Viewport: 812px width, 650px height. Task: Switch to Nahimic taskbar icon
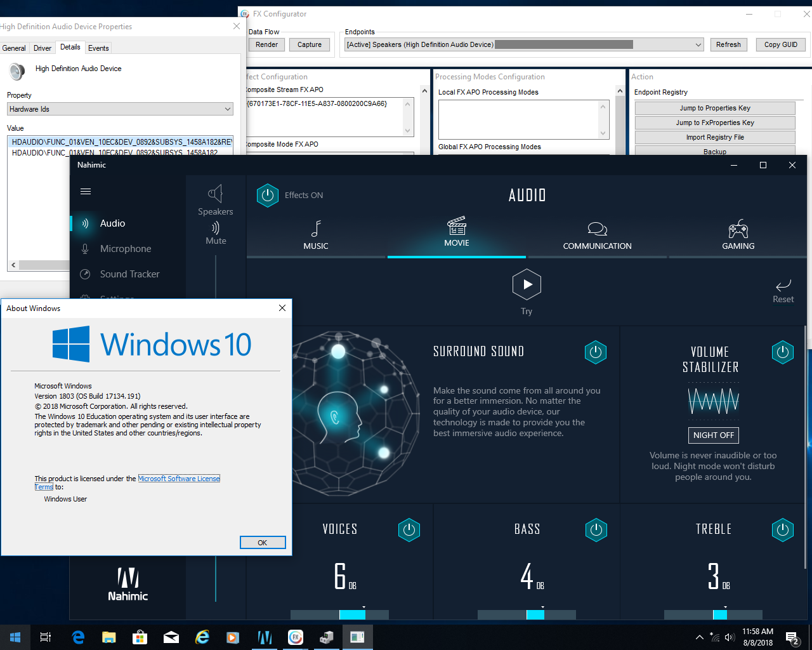tap(265, 637)
